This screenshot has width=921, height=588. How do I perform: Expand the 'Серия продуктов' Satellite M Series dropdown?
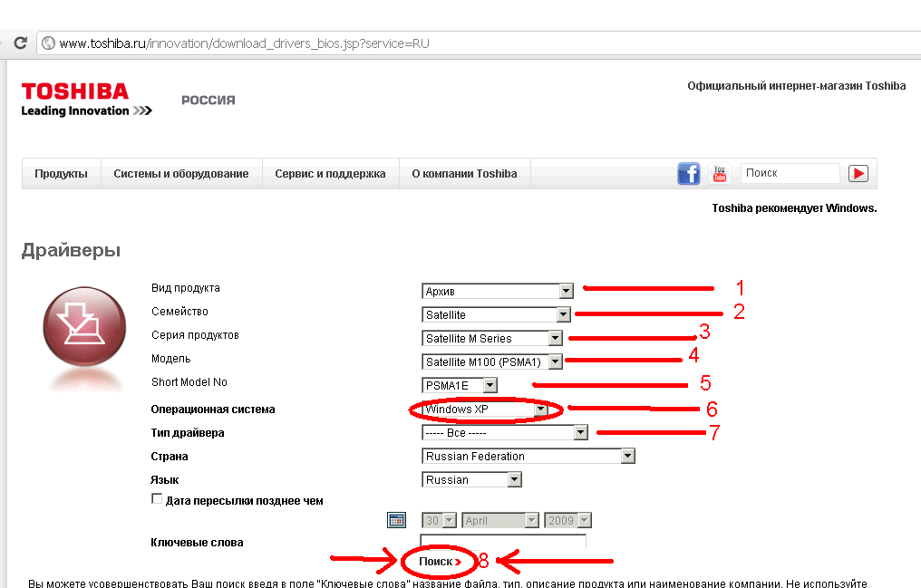[492, 338]
